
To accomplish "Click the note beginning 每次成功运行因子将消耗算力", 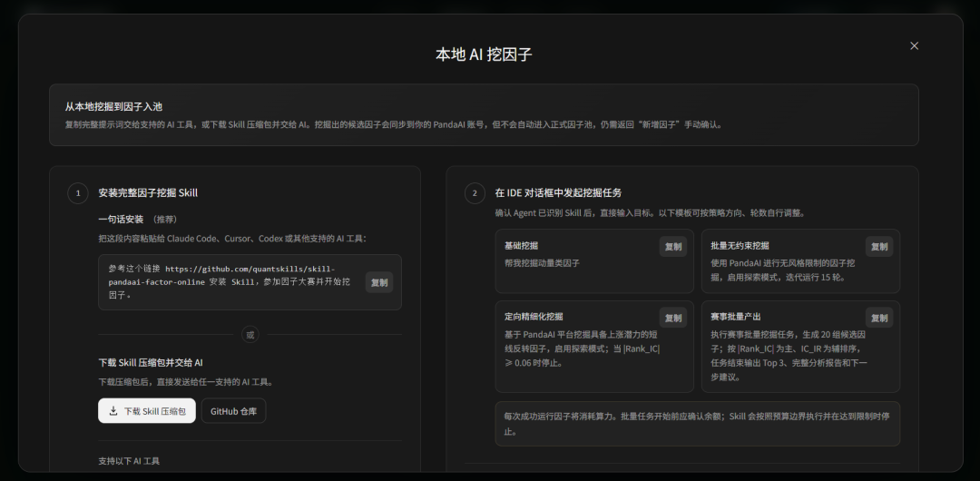I will click(697, 424).
